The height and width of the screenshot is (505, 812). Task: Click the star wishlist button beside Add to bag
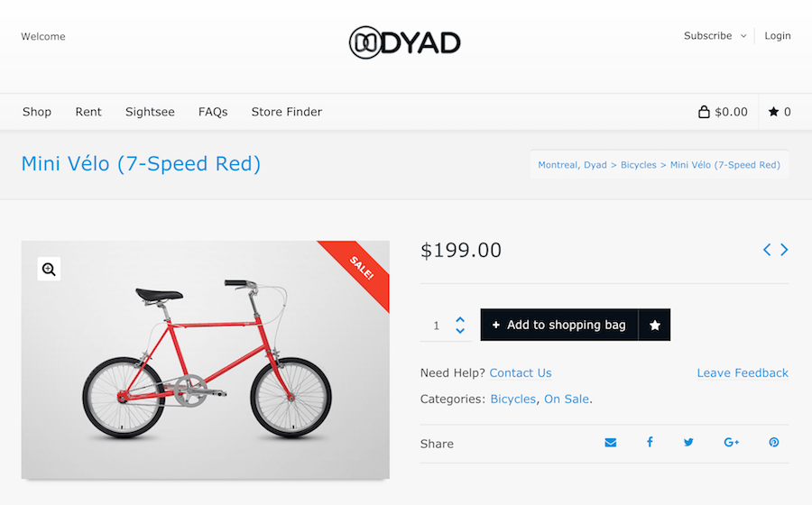pos(655,326)
